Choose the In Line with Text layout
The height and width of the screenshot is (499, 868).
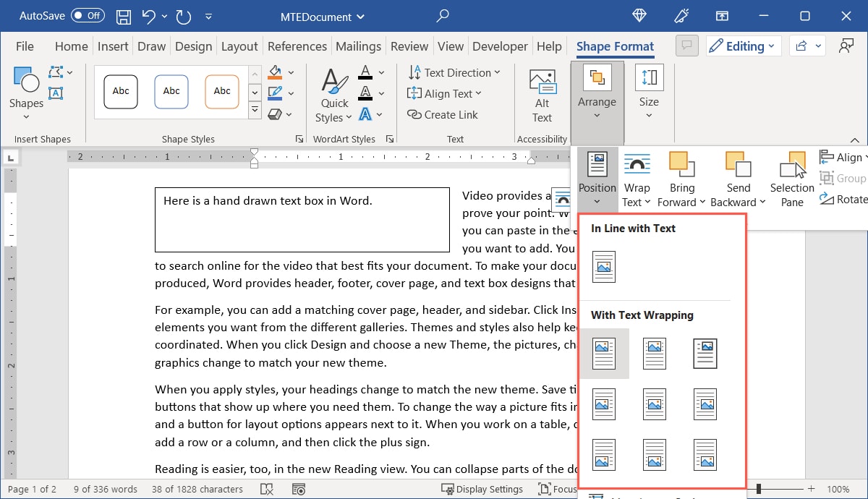603,266
